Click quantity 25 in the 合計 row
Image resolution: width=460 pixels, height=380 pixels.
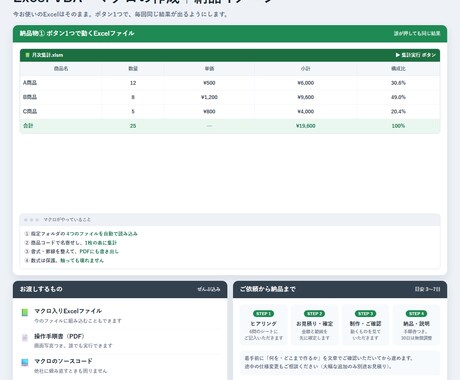point(133,126)
